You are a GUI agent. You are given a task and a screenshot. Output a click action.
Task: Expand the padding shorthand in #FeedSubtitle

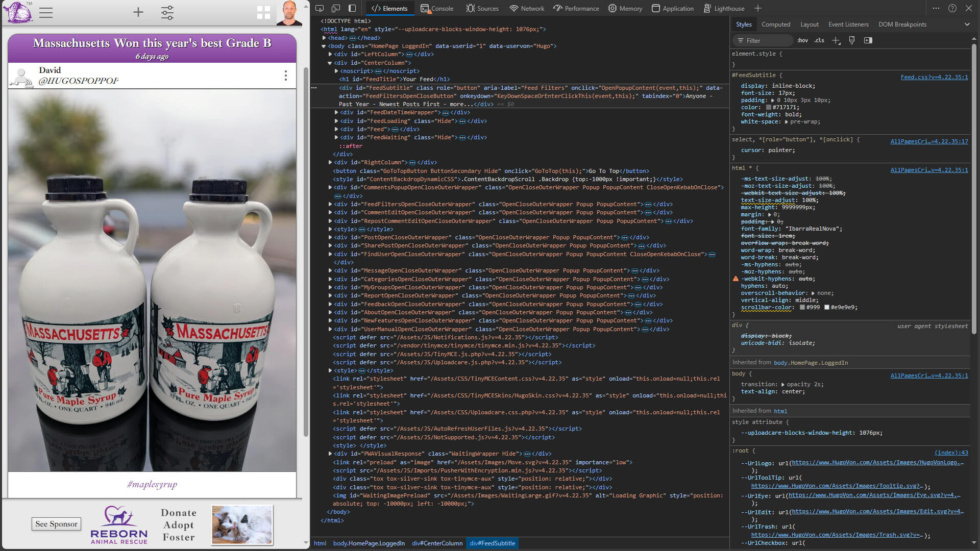point(773,101)
